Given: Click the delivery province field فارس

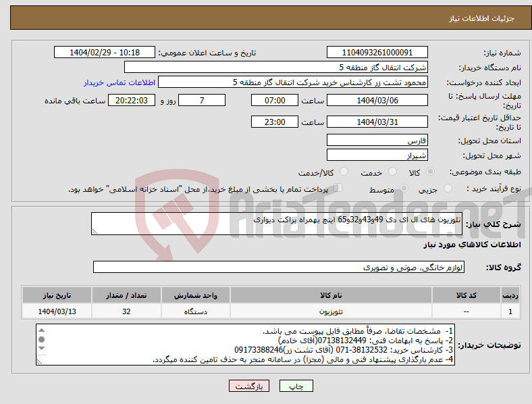Looking at the screenshot, I should (x=377, y=140).
